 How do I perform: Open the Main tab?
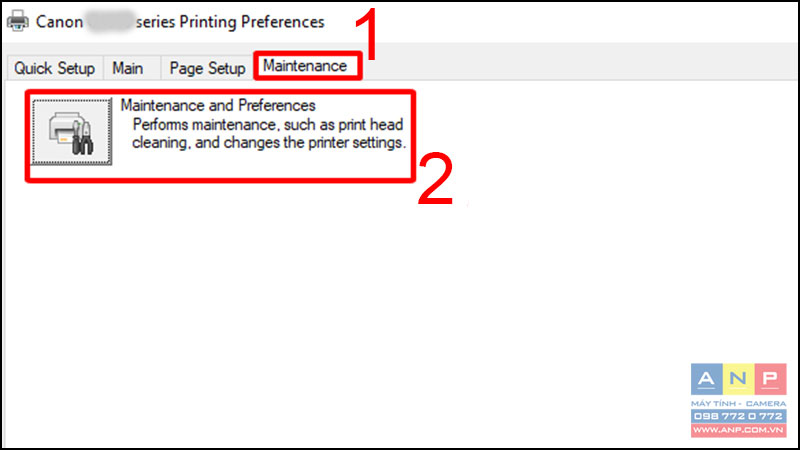(x=128, y=68)
